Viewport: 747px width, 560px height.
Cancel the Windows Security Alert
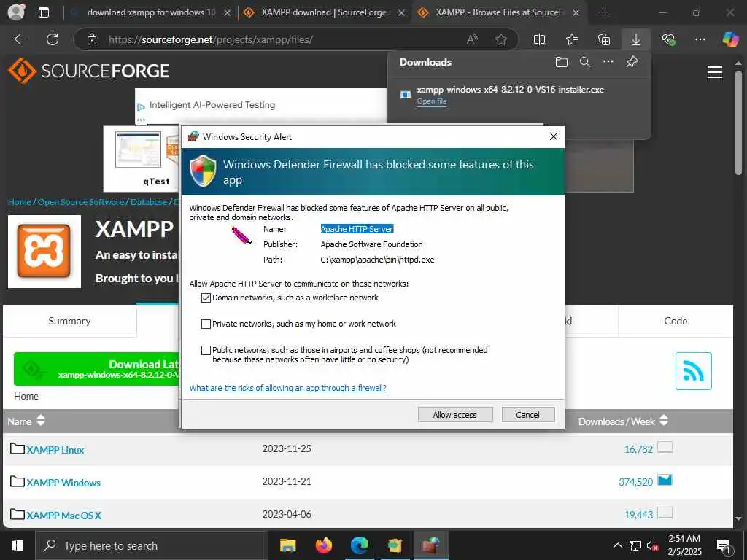[528, 415]
